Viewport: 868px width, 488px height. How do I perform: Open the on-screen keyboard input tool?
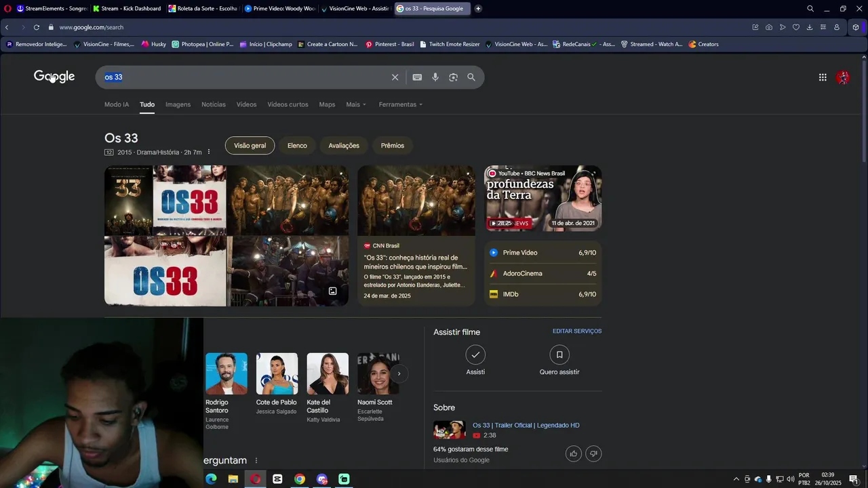tap(417, 77)
